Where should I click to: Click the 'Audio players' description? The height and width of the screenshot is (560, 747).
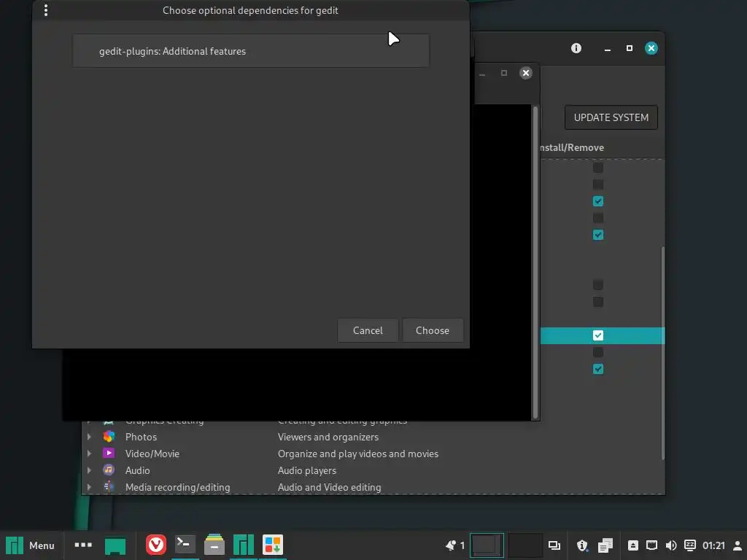pos(307,470)
